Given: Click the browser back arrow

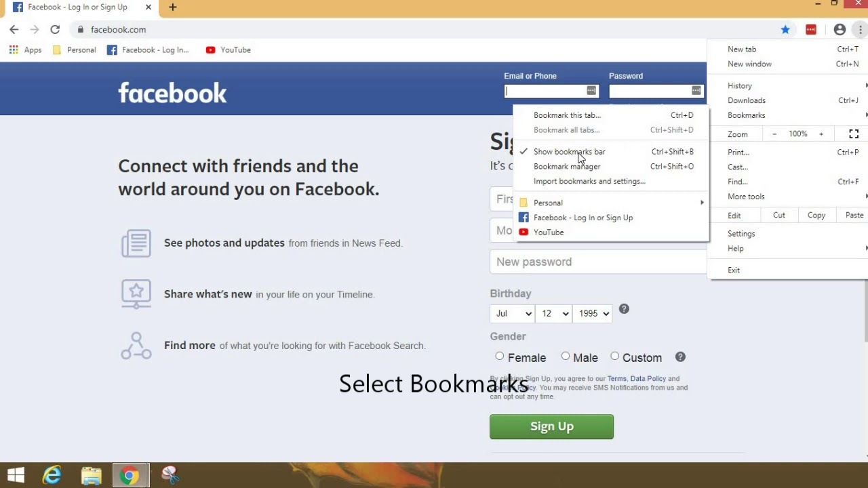Looking at the screenshot, I should tap(14, 29).
